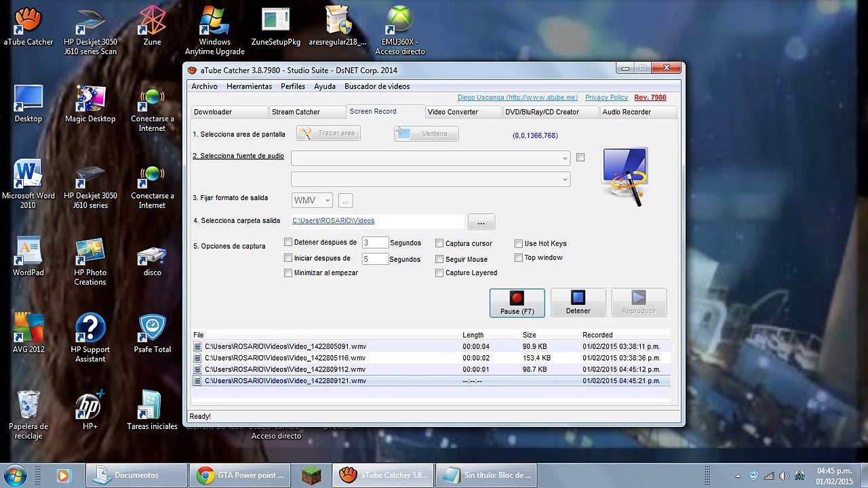Screen dimensions: 868x488
Task: Click the output folder browse button
Action: click(481, 222)
